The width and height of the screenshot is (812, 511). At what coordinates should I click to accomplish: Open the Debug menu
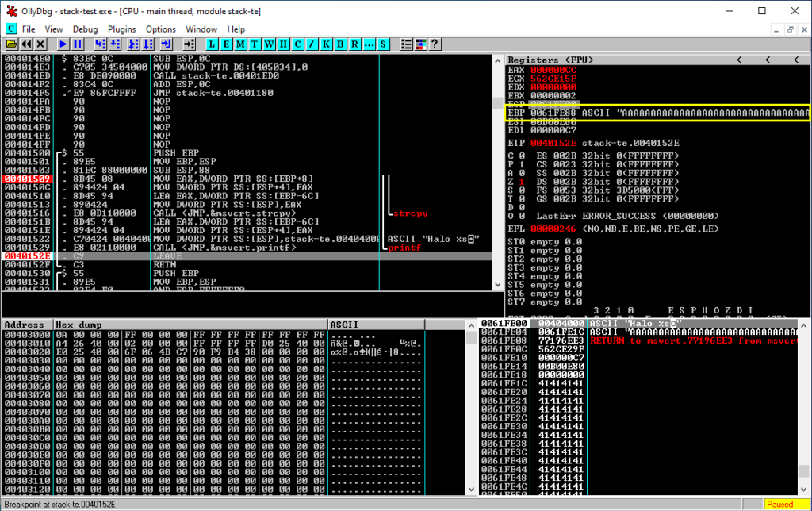[x=85, y=29]
